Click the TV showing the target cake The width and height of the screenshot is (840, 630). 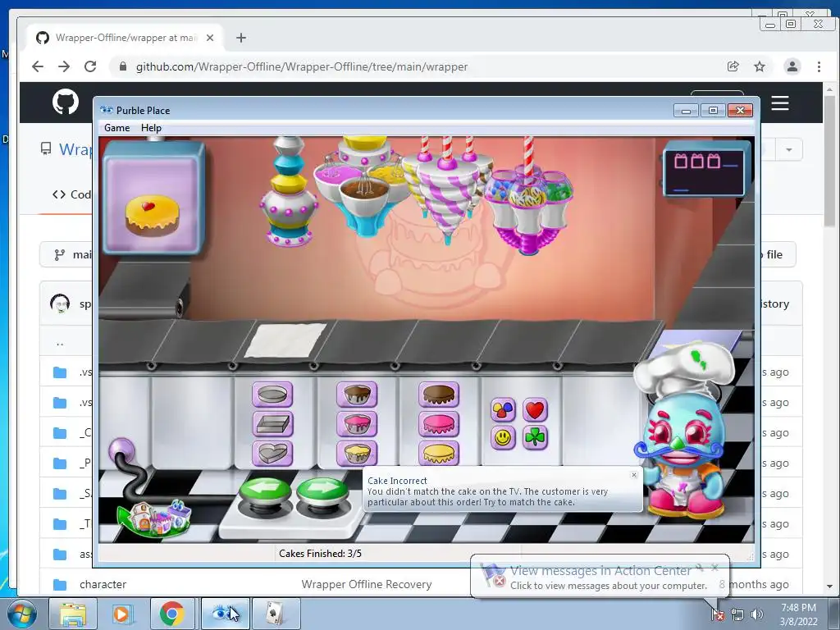153,199
